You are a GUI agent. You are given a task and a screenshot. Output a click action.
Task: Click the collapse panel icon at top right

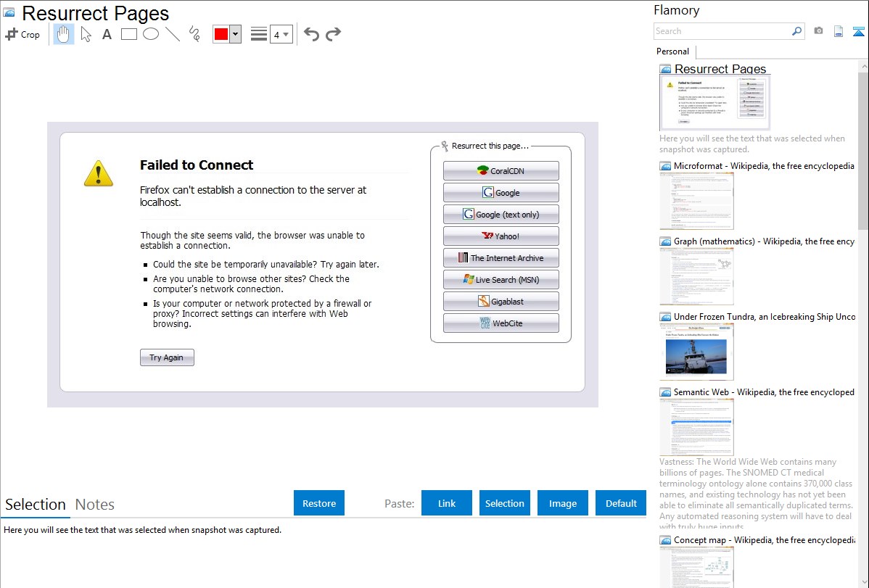pos(858,32)
